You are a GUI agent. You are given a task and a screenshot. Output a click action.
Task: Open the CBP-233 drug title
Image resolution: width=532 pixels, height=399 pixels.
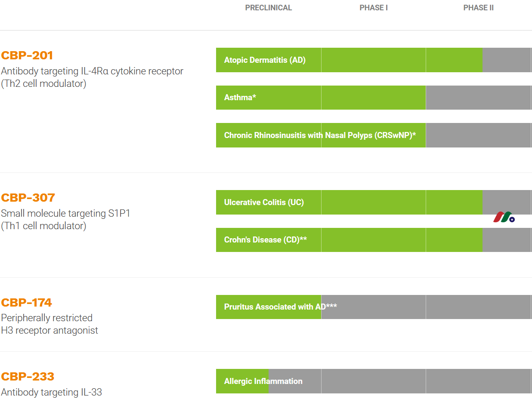pyautogui.click(x=28, y=377)
